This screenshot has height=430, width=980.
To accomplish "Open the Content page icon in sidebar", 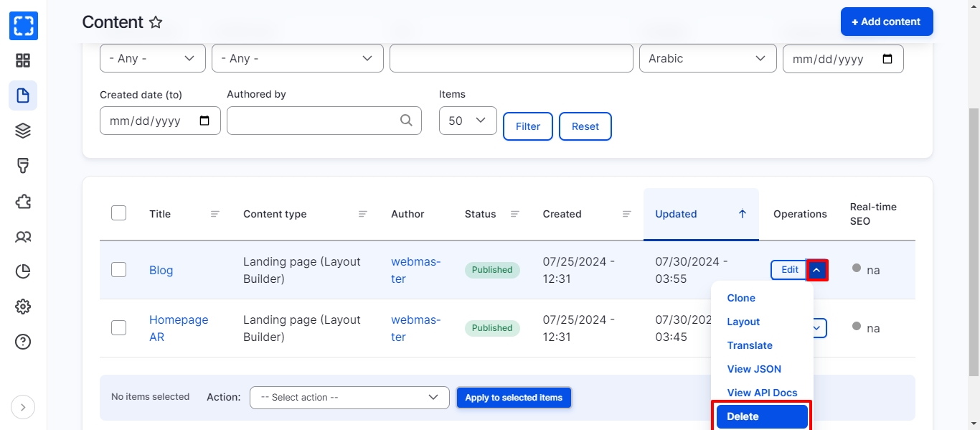I will pyautogui.click(x=23, y=95).
